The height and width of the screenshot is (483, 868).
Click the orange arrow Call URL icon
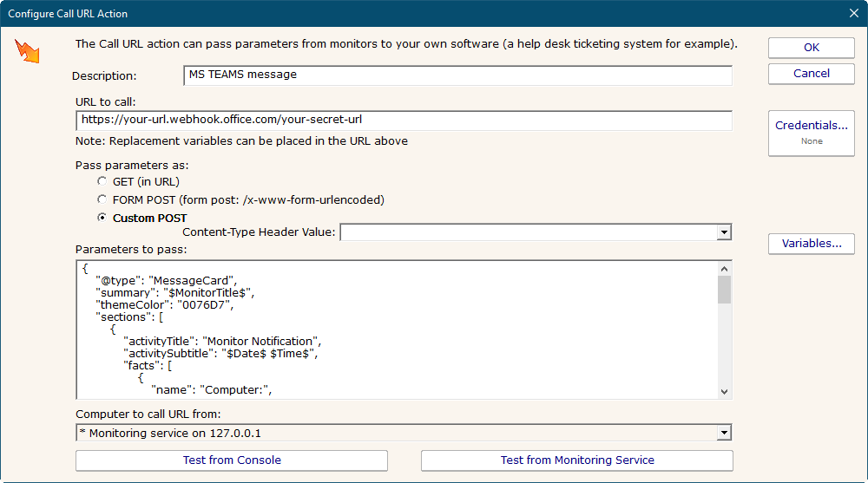tap(27, 52)
